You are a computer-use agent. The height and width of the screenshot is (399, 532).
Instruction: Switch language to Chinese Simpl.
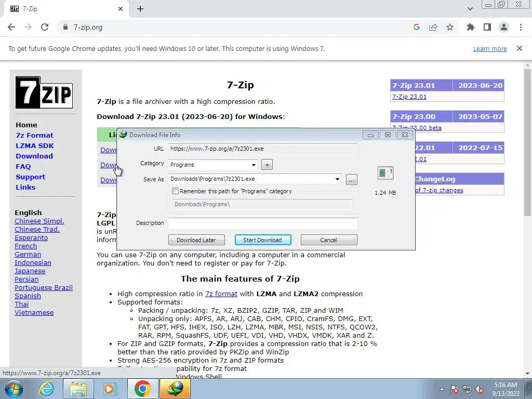pos(39,221)
